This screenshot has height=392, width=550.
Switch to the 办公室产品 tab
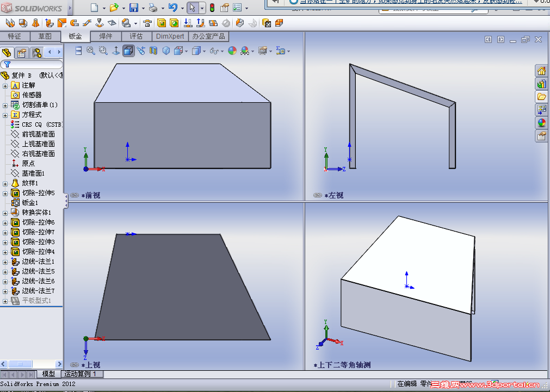point(209,36)
